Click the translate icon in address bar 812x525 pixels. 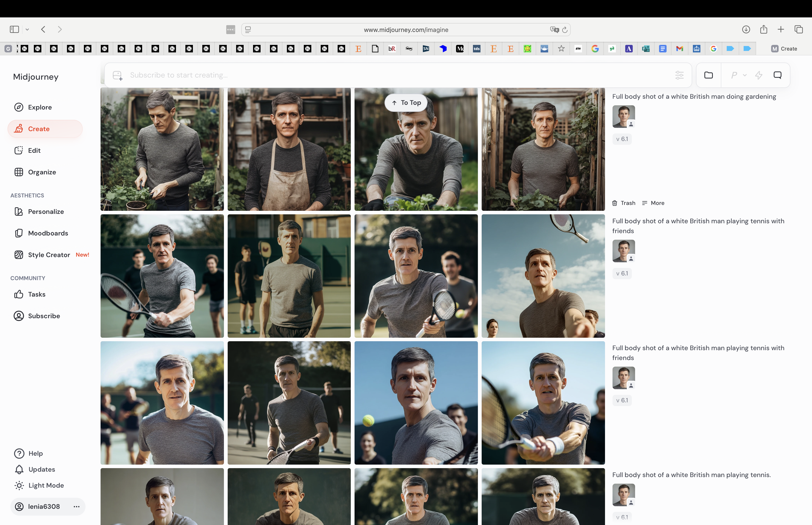(554, 30)
